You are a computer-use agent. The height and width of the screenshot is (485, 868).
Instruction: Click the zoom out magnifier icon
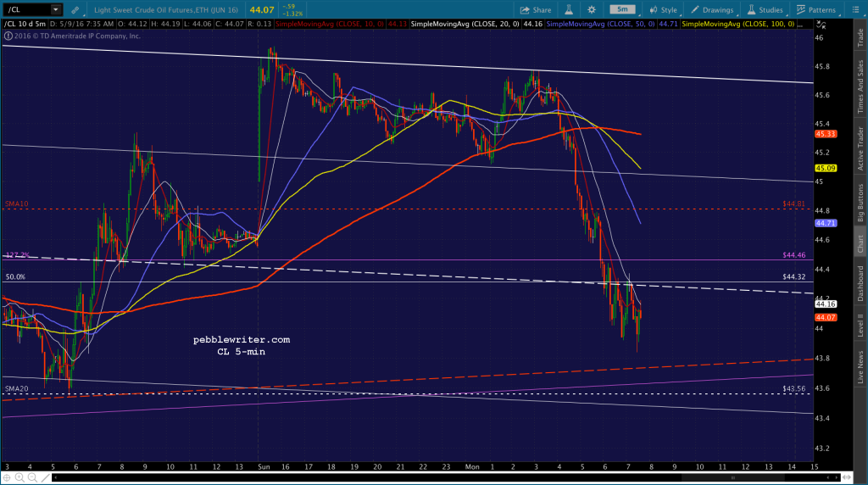[32, 477]
